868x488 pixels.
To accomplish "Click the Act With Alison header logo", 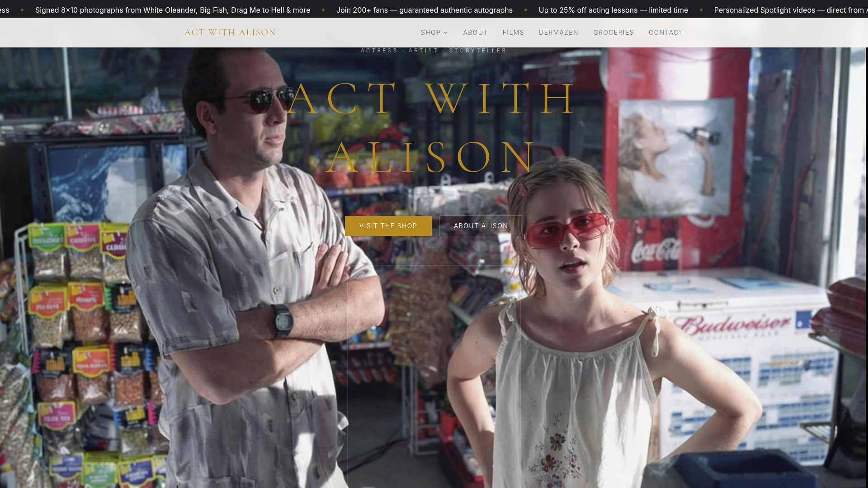I will 230,33.
